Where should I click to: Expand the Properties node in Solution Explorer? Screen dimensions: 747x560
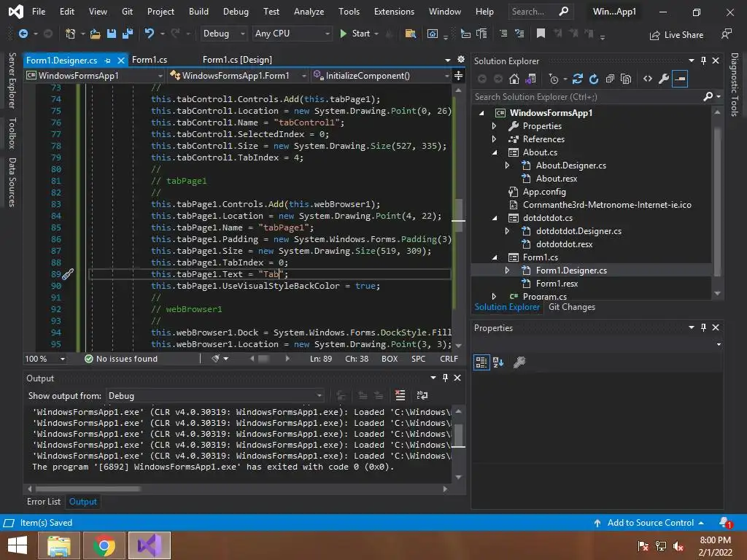point(495,126)
